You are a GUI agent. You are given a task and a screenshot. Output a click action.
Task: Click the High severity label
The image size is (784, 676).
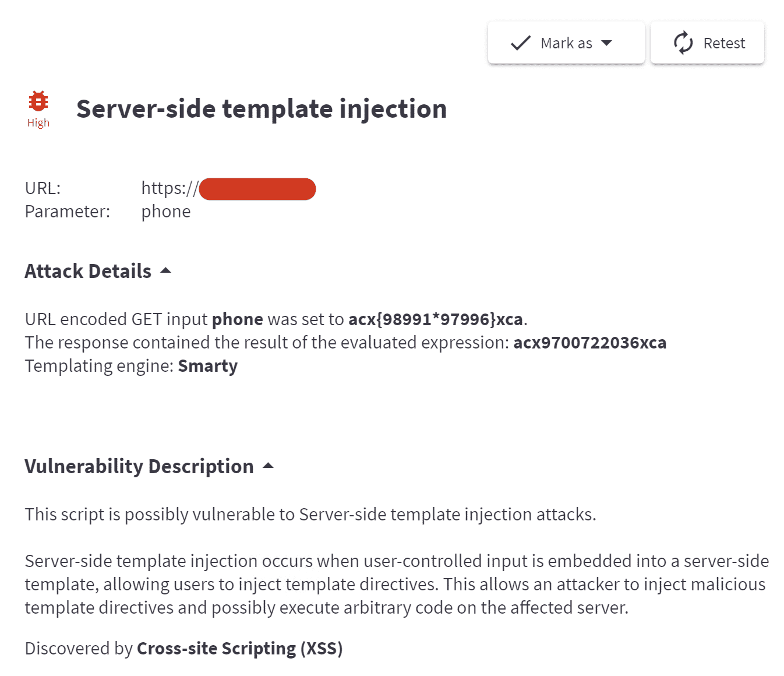[38, 123]
